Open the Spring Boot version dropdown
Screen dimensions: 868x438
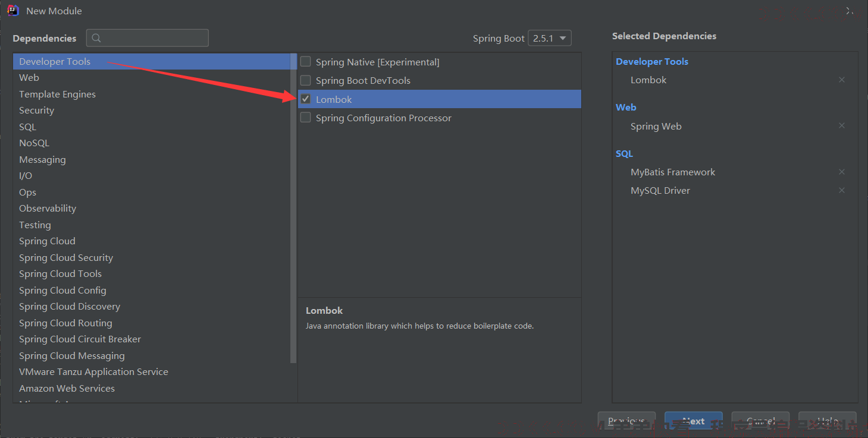point(550,38)
